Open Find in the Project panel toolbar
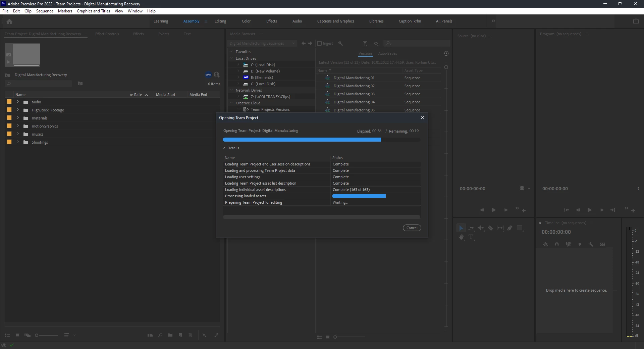Image resolution: width=644 pixels, height=349 pixels. 160,335
